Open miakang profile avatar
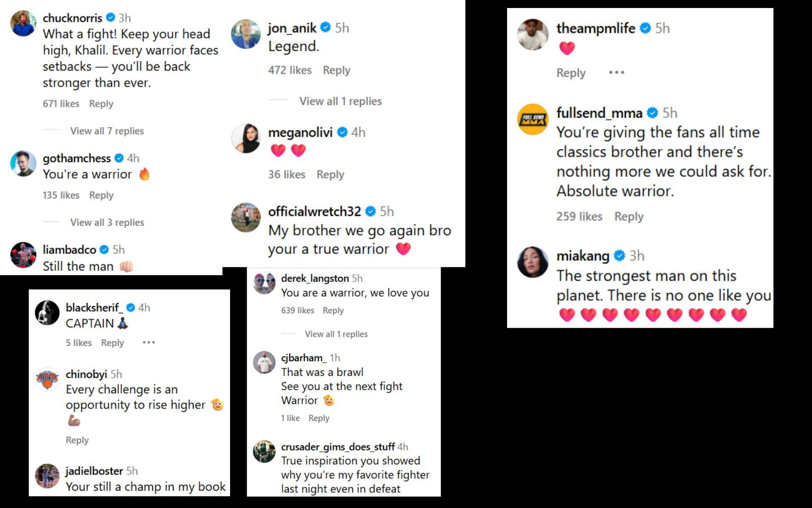This screenshot has height=508, width=812. (532, 262)
